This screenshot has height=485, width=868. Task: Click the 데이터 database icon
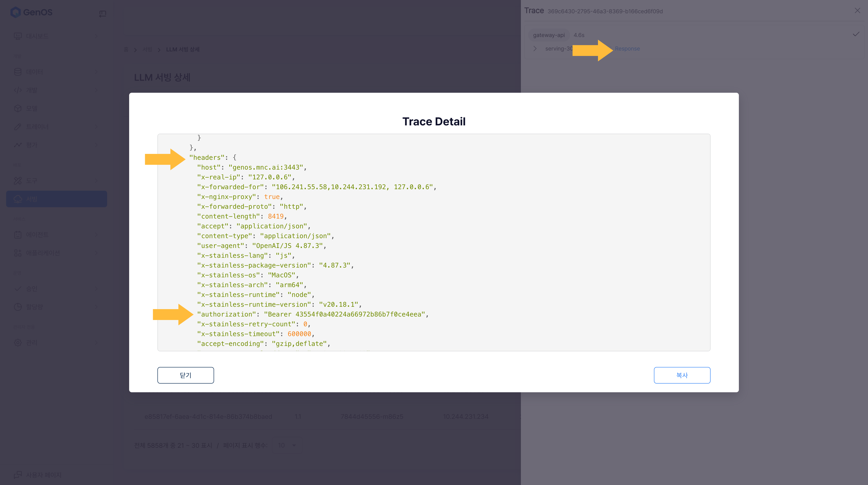(17, 72)
